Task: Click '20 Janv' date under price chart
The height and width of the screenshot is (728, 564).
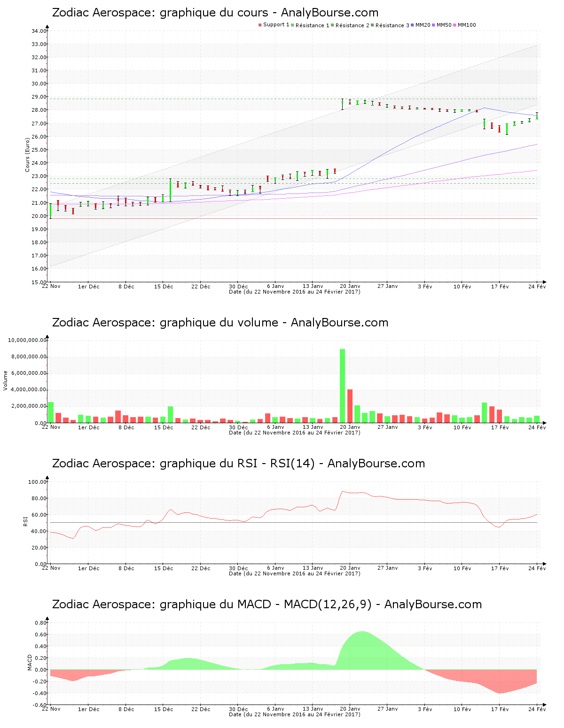Action: (350, 287)
